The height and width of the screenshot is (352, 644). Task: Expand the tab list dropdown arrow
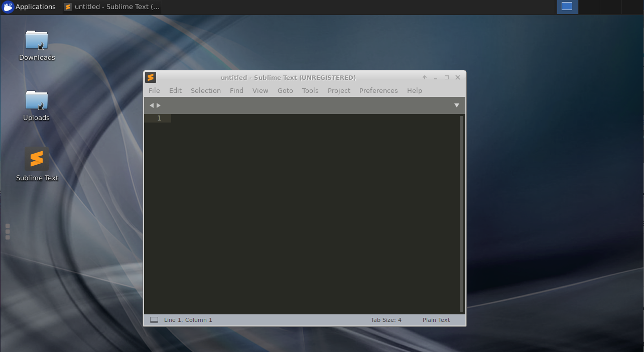456,105
